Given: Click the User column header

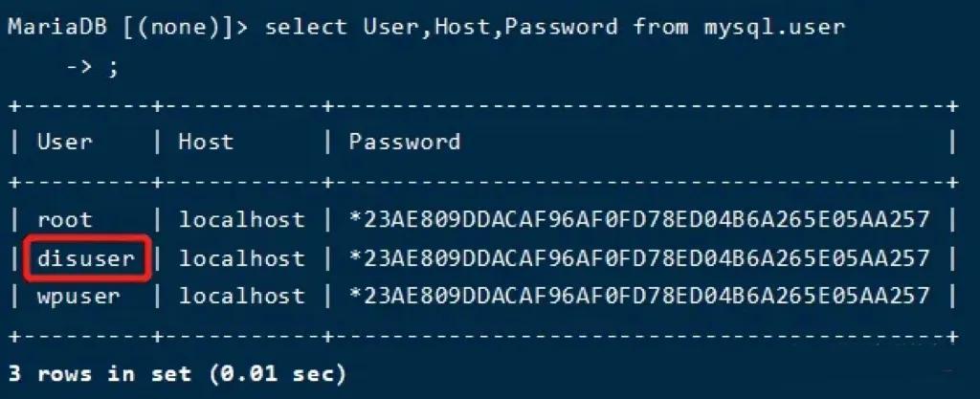Looking at the screenshot, I should pyautogui.click(x=65, y=143).
